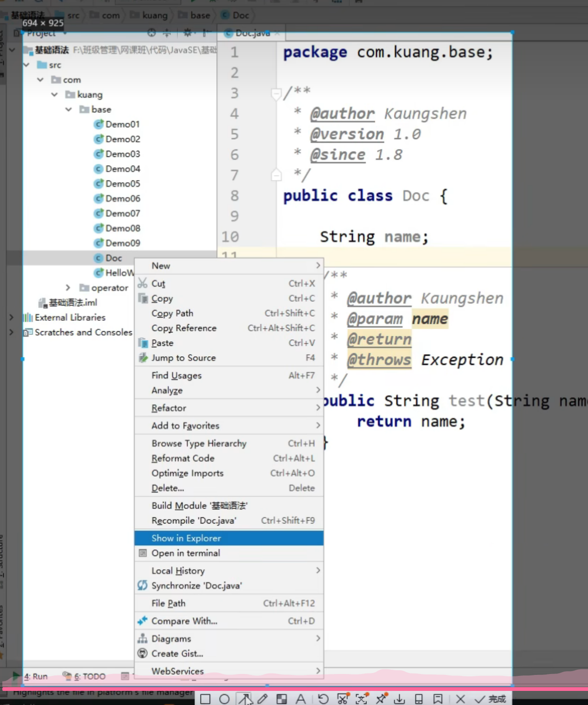588x705 pixels.
Task: Cancel screenshot with X icon
Action: click(461, 699)
